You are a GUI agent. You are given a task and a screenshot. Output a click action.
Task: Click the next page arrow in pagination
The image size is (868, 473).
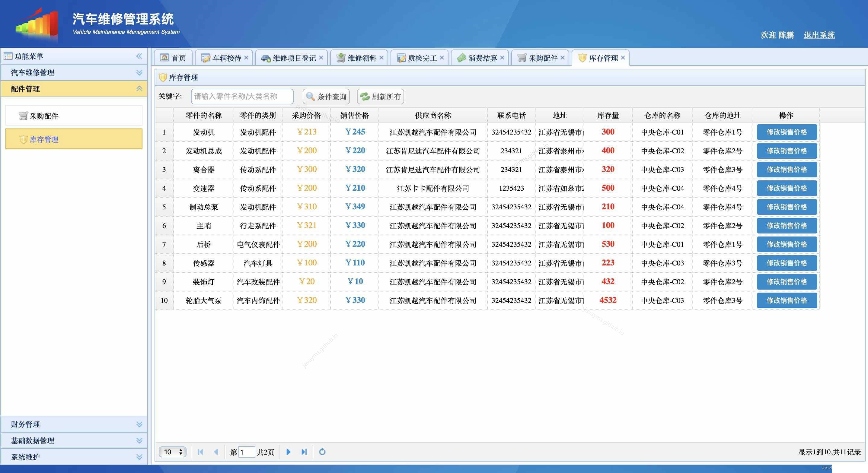[288, 452]
